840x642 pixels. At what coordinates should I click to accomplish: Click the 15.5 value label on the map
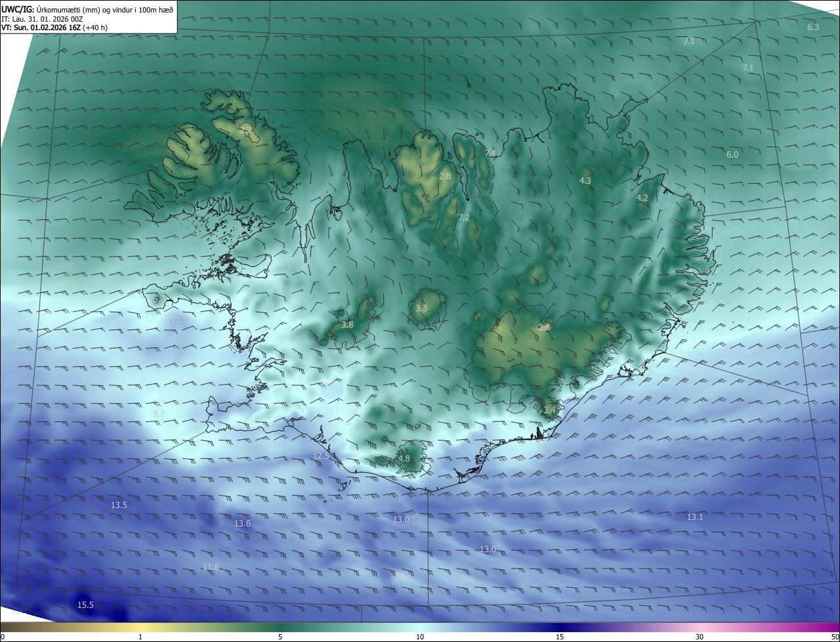click(x=86, y=605)
